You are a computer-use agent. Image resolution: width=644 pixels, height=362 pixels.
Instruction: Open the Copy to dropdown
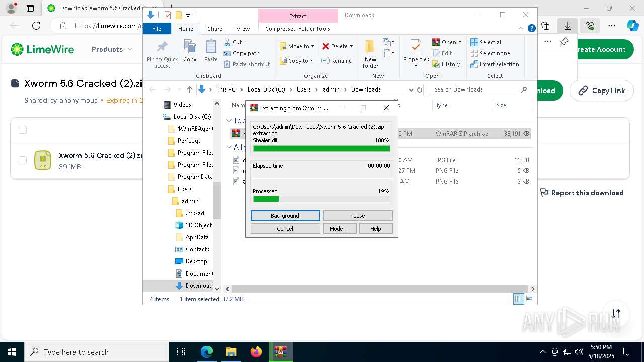(296, 61)
